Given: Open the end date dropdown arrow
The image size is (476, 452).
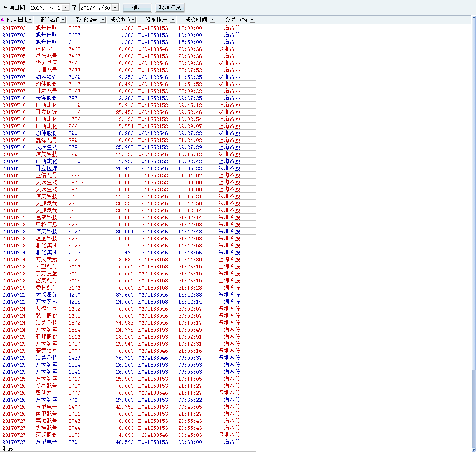Looking at the screenshot, I should pos(115,7).
